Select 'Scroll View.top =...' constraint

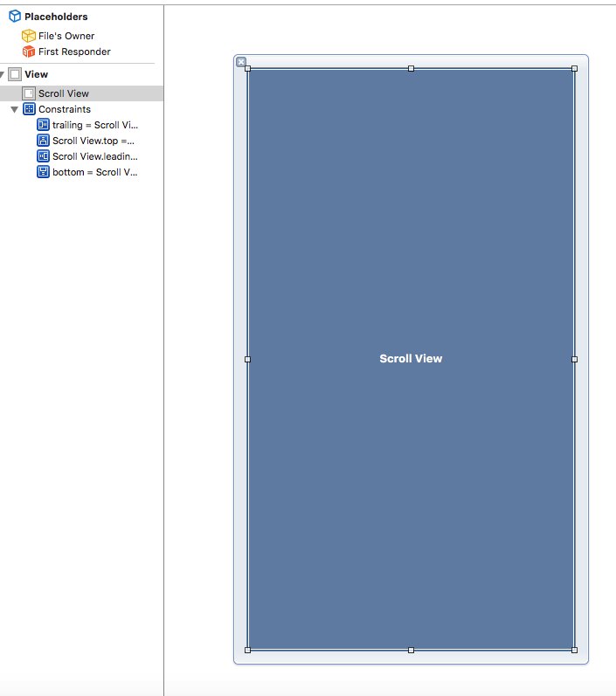tap(93, 141)
